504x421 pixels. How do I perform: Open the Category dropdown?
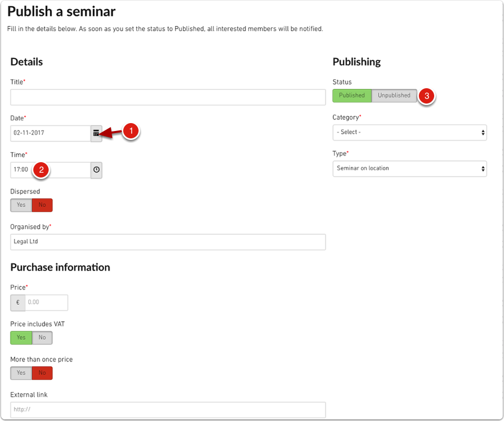click(409, 132)
